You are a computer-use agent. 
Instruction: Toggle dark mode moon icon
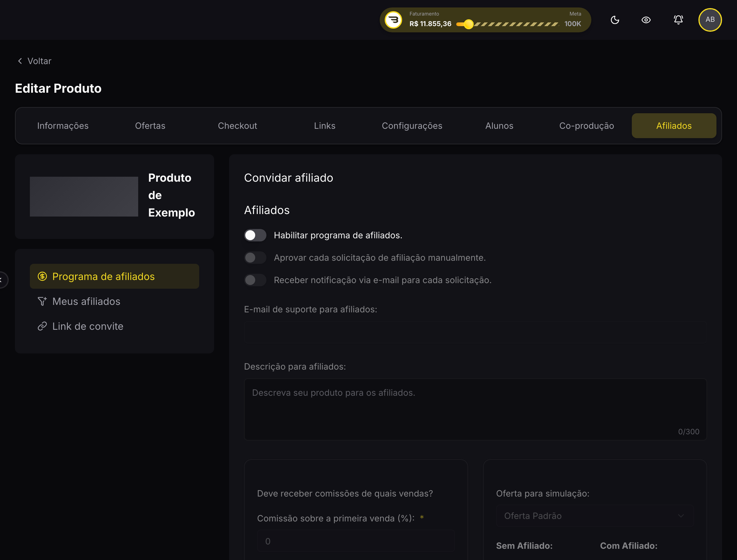[615, 20]
